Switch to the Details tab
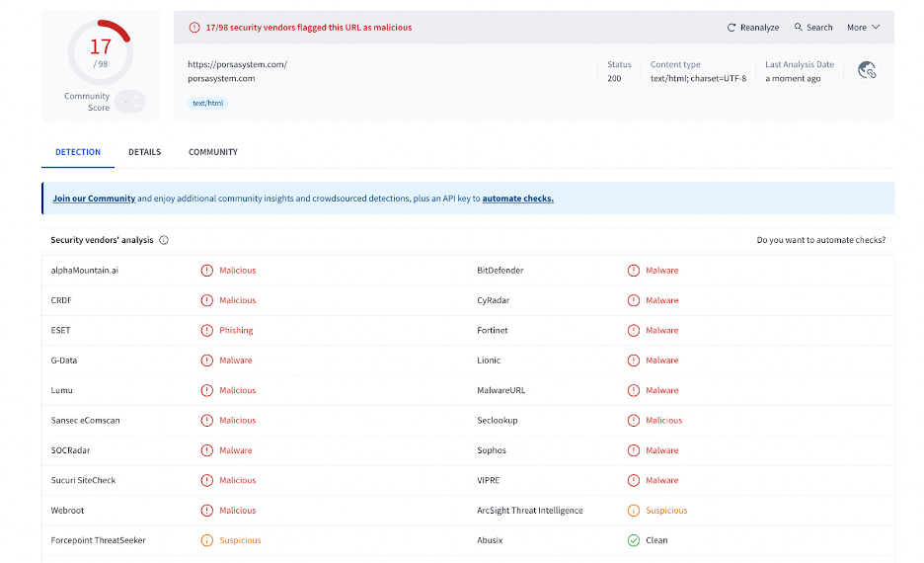 (x=144, y=152)
